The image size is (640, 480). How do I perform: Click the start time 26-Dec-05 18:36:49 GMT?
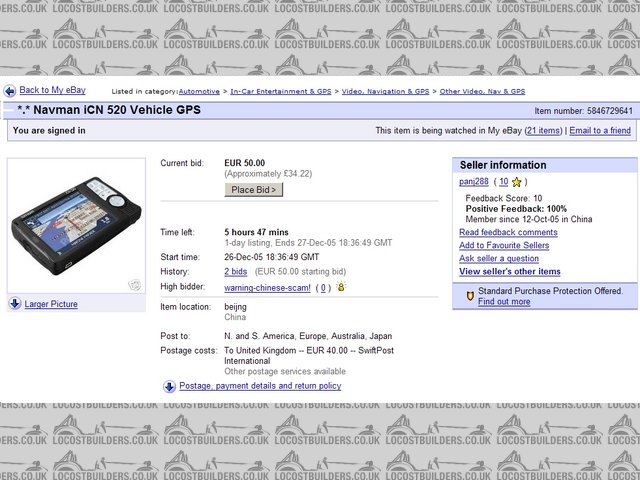[271, 257]
